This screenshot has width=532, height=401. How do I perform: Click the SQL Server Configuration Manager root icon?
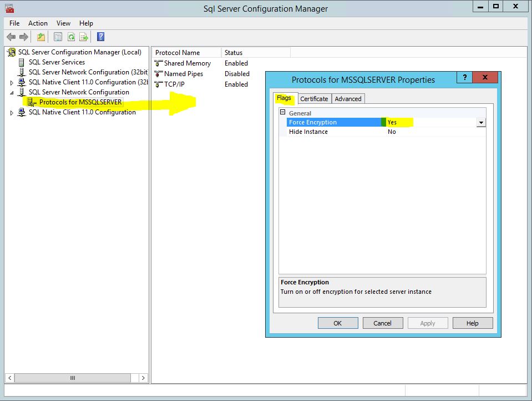pyautogui.click(x=12, y=52)
